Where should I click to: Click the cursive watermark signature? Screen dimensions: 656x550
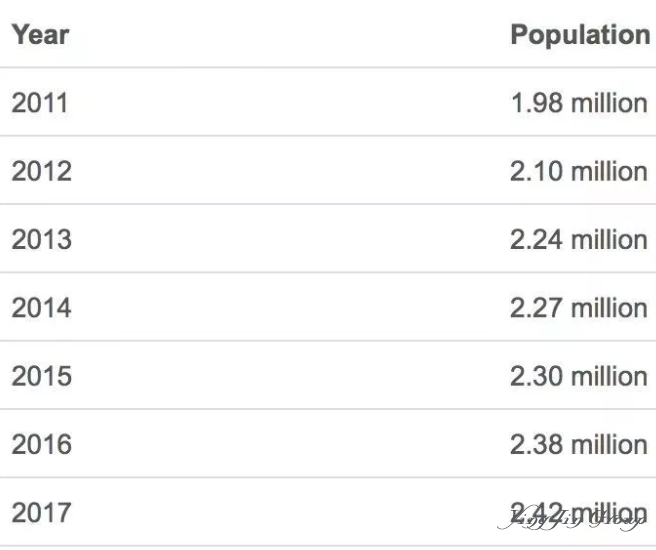point(572,519)
